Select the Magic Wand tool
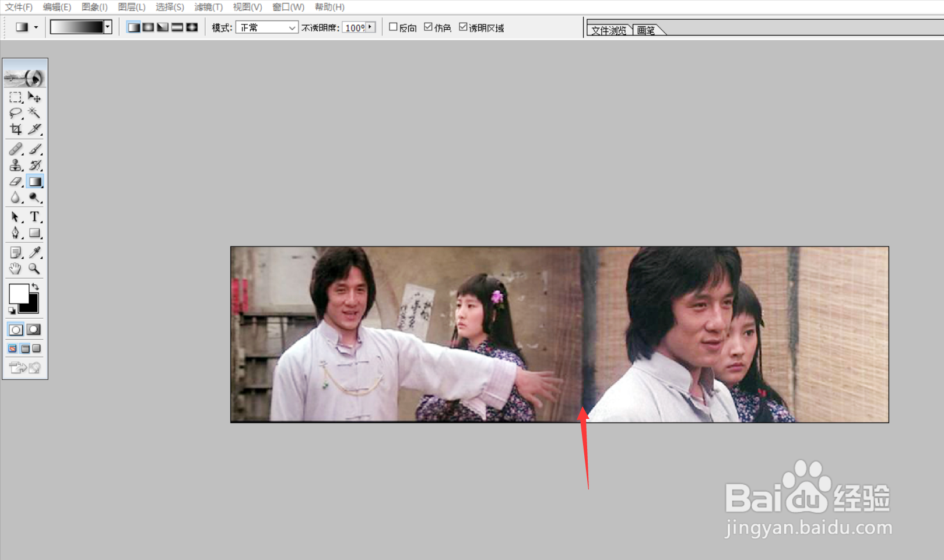The width and height of the screenshot is (944, 560). coord(34,112)
